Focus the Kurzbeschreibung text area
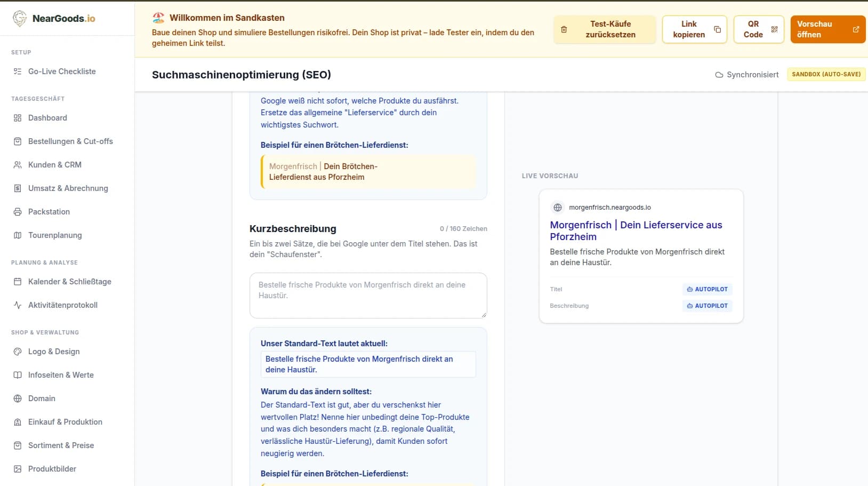The height and width of the screenshot is (486, 868). 368,296
